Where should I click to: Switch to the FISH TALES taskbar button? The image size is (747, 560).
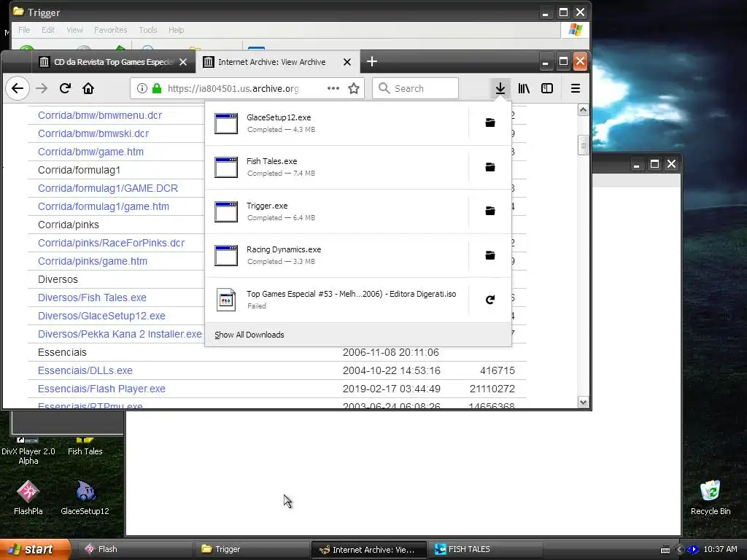484,549
